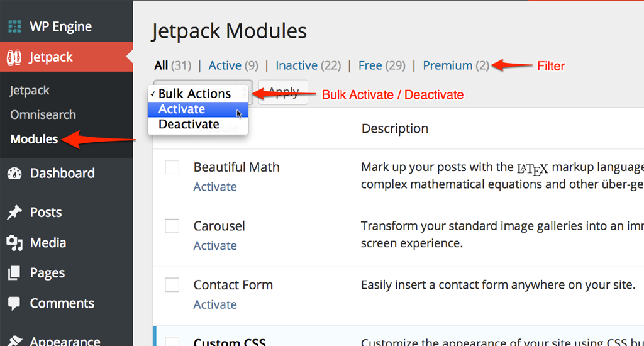
Task: Filter modules by Inactive
Action: pos(308,65)
